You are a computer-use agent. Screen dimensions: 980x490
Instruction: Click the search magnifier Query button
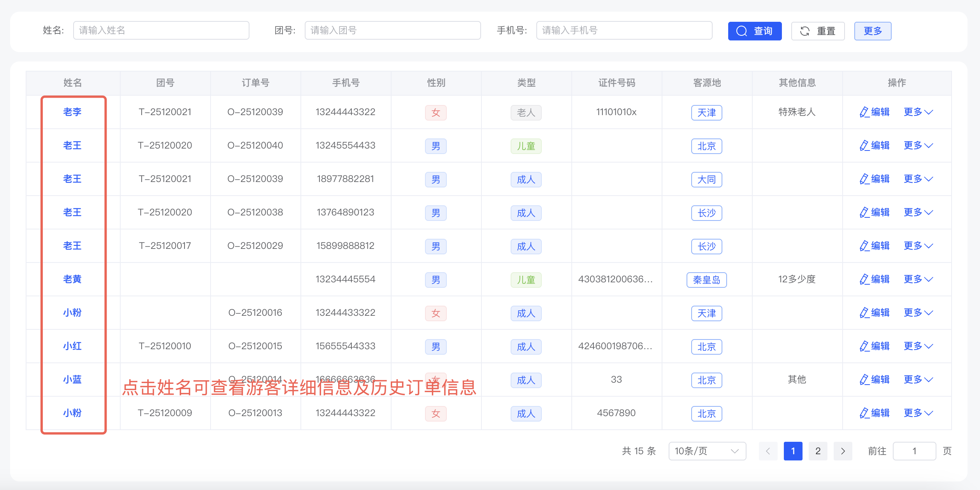(754, 31)
